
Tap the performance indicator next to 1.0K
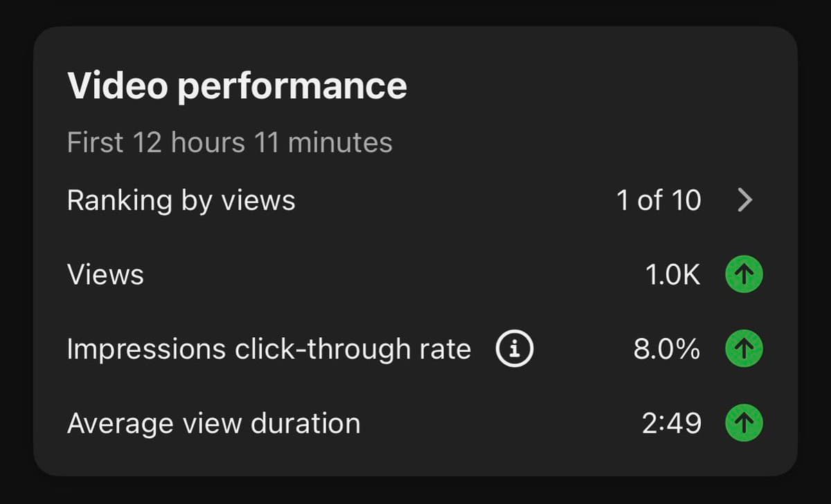click(744, 273)
